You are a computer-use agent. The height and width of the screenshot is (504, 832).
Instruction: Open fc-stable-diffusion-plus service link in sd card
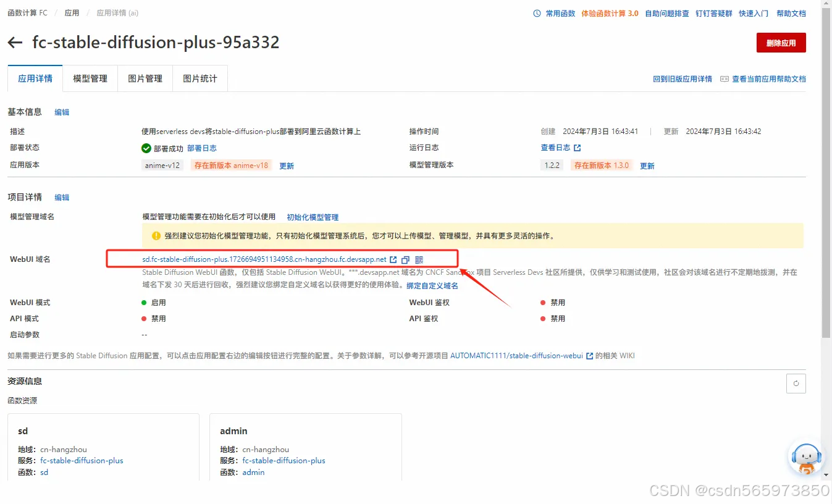point(82,461)
